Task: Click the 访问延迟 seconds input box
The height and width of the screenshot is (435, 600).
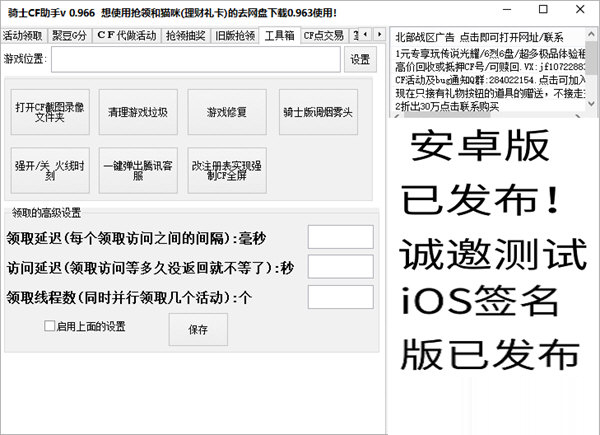Action: pyautogui.click(x=341, y=267)
